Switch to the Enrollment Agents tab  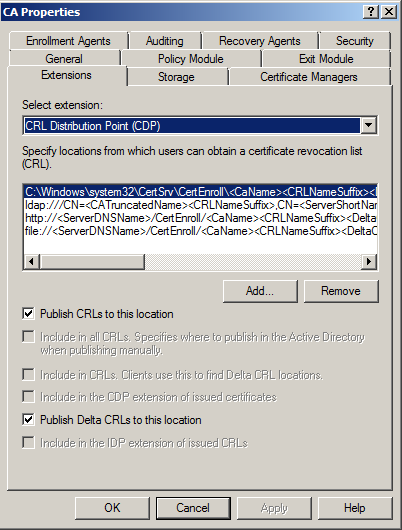[69, 41]
